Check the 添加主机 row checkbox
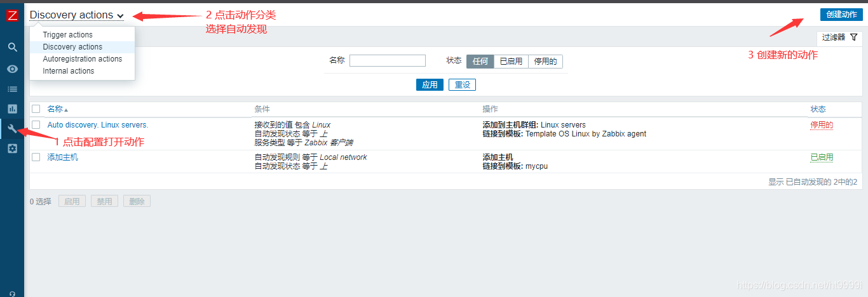 (36, 157)
